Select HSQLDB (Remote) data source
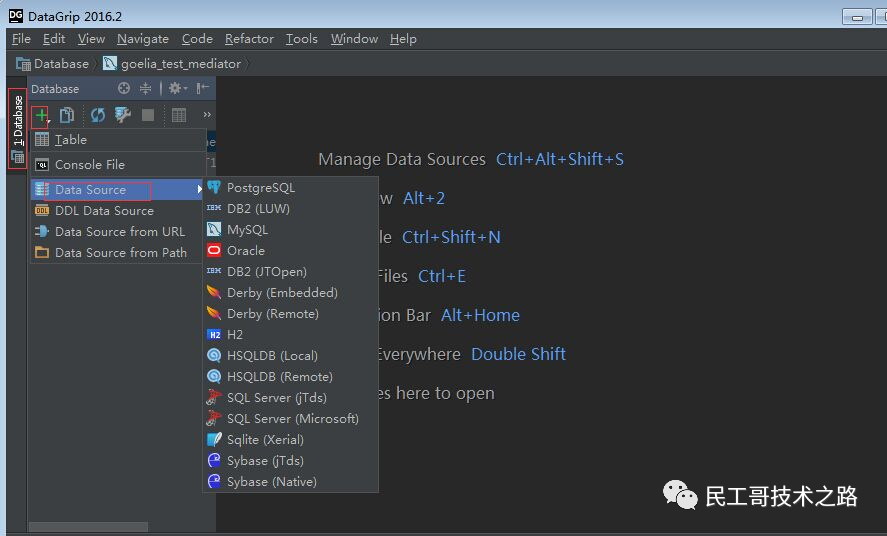Screen dimensions: 887x536 (290, 377)
